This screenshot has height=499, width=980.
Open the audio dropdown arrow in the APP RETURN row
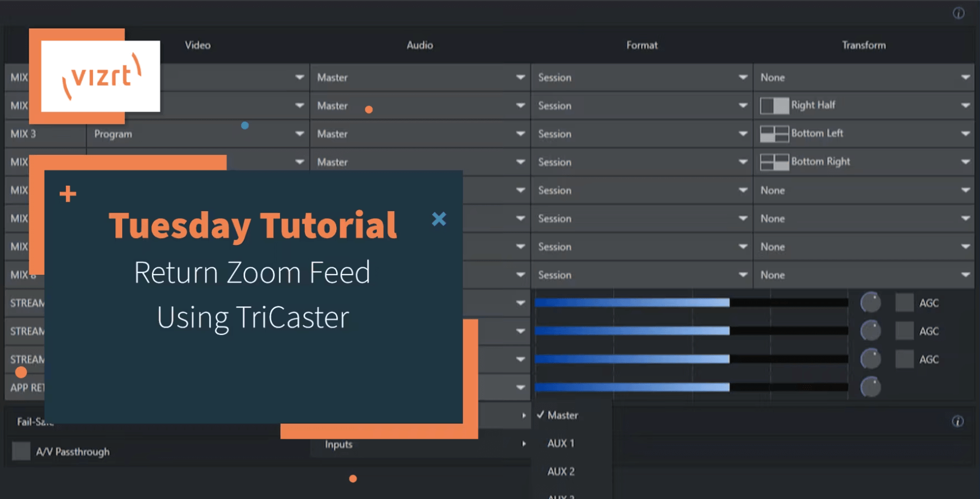[x=520, y=388]
